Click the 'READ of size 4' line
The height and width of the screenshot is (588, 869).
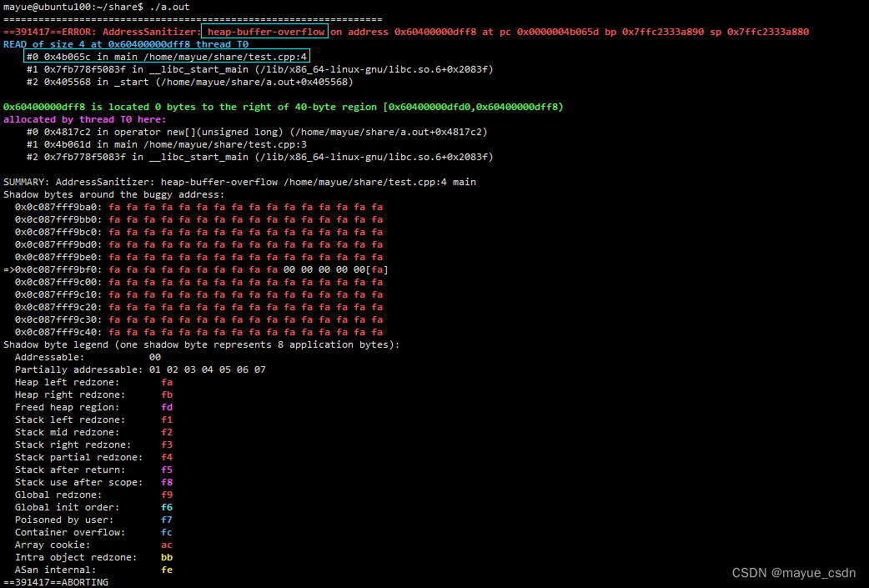[126, 44]
